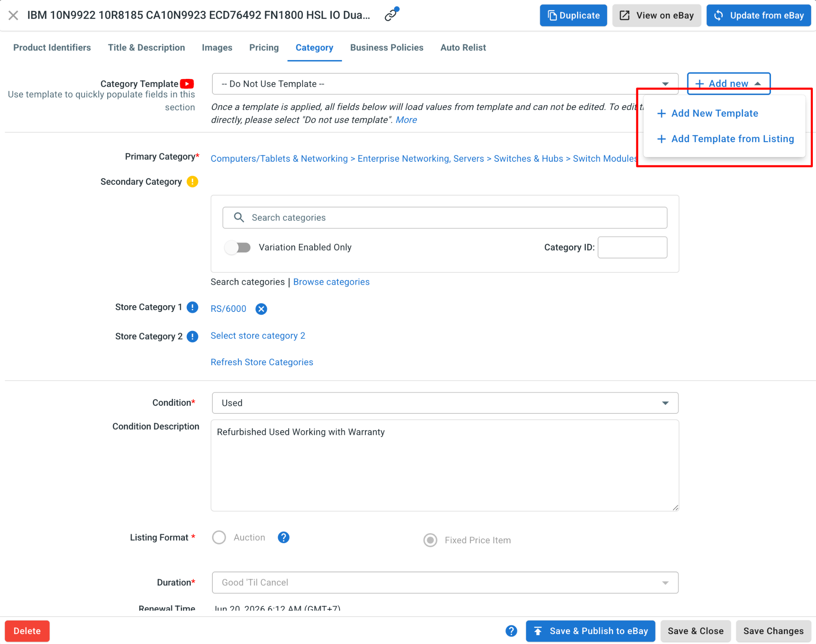Click the link chain icon beside the title

pos(392,14)
